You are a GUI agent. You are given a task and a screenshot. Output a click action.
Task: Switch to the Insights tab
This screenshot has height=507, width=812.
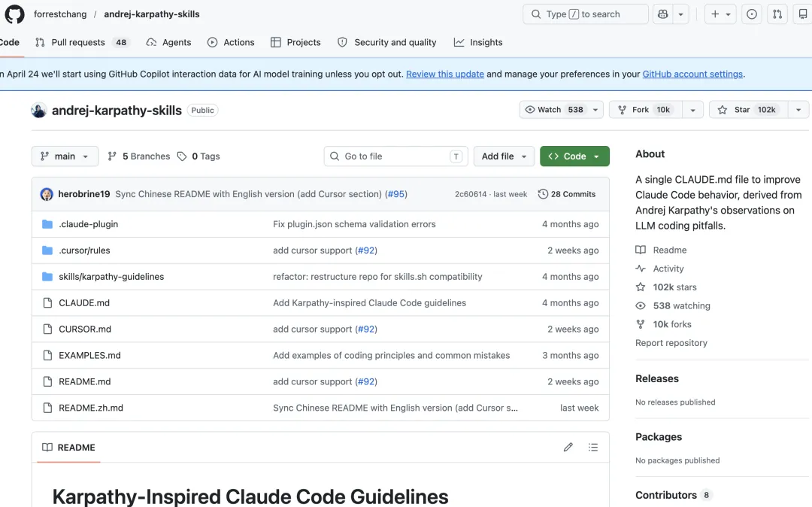pyautogui.click(x=478, y=42)
